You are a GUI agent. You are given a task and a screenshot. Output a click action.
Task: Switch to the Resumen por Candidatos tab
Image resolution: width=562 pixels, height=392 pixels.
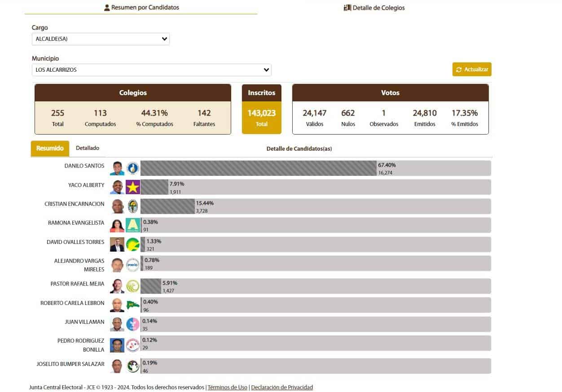coord(141,8)
